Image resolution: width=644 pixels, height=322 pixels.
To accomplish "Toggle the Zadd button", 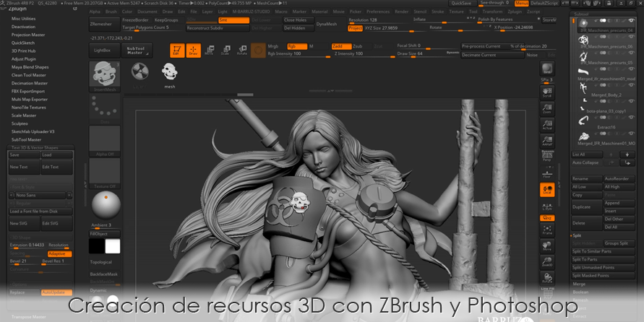I will point(342,46).
